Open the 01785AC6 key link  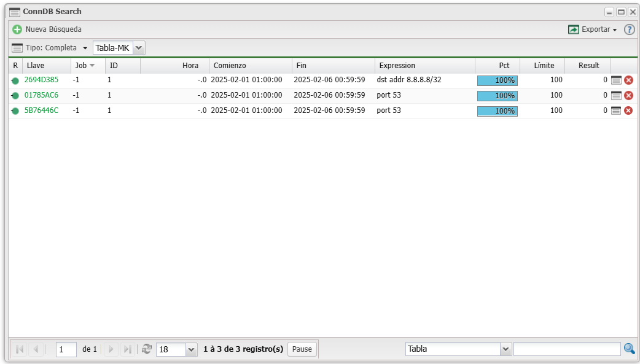coord(41,95)
